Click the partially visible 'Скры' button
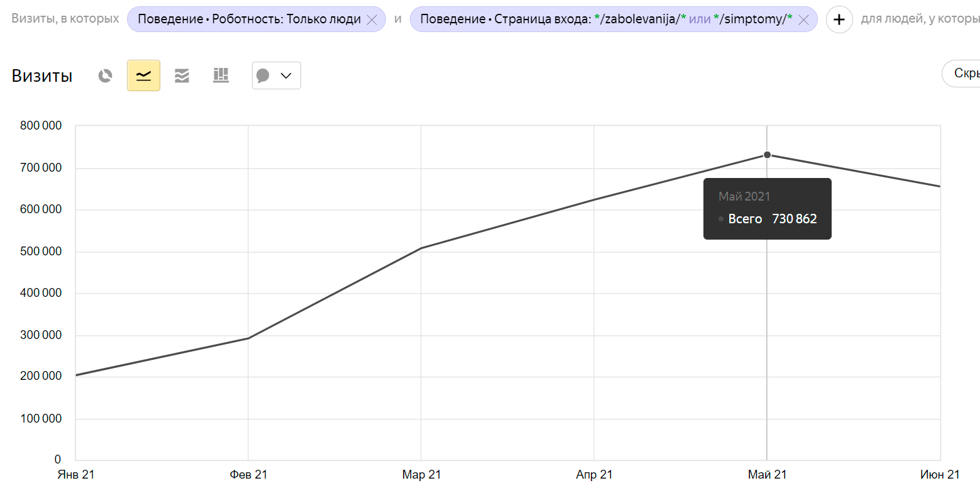The width and height of the screenshot is (980, 483). pyautogui.click(x=961, y=74)
